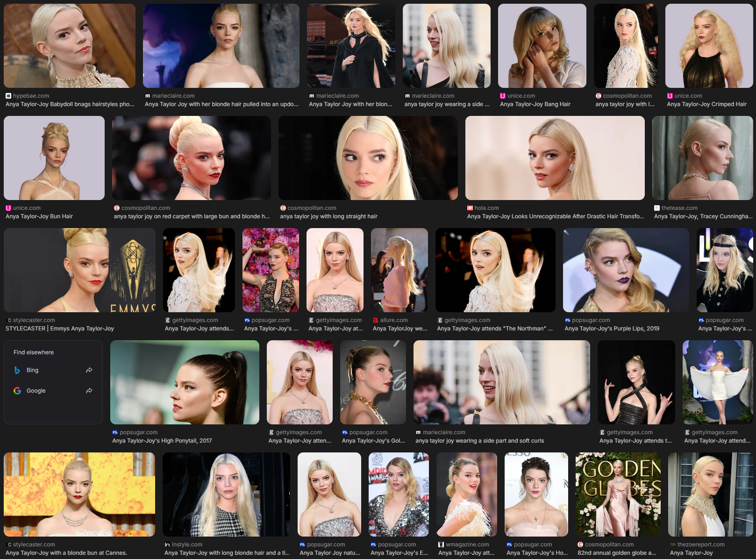Click the wmagazine.com favicon
The height and width of the screenshot is (559, 756).
coord(441,545)
